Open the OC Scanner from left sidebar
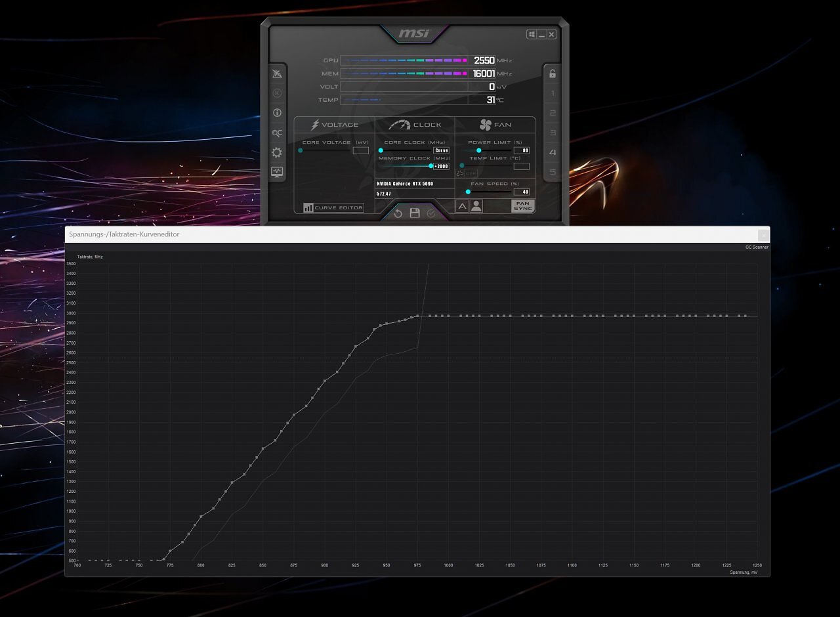This screenshot has height=617, width=840. (277, 133)
